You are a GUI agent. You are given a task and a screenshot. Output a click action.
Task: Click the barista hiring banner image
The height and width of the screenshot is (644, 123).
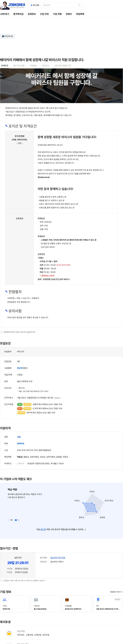(x=61, y=86)
